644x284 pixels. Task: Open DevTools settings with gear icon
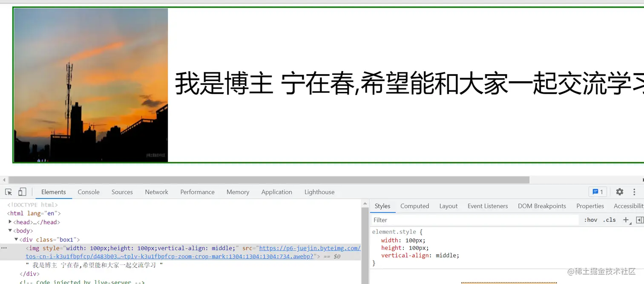[x=619, y=192]
